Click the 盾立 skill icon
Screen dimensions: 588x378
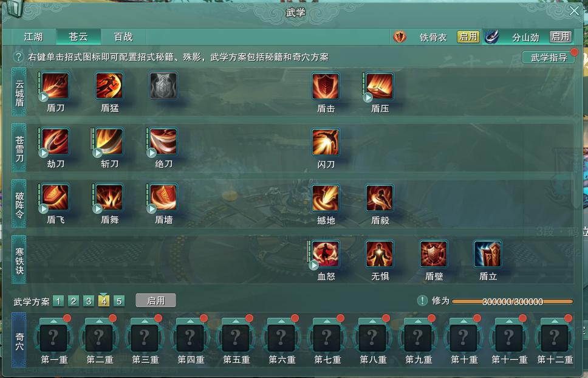pyautogui.click(x=488, y=254)
